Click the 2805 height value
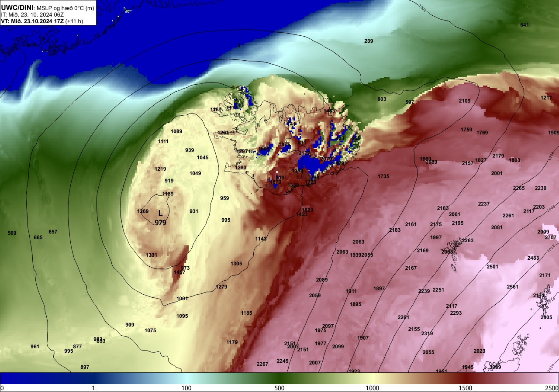Image resolution: width=559 pixels, height=392 pixels. [546, 317]
